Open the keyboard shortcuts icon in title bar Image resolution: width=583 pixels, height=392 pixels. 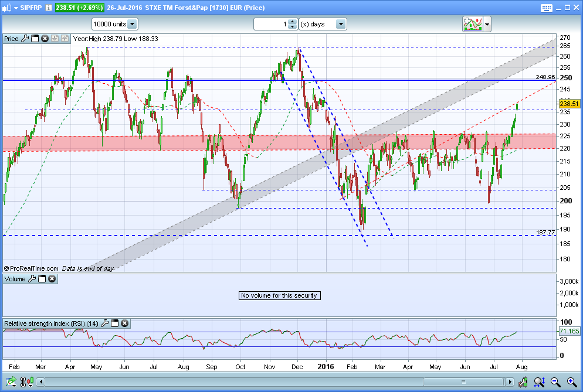546,8
